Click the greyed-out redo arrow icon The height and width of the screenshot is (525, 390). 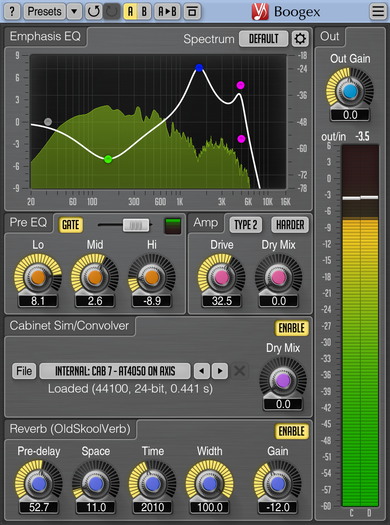(111, 11)
